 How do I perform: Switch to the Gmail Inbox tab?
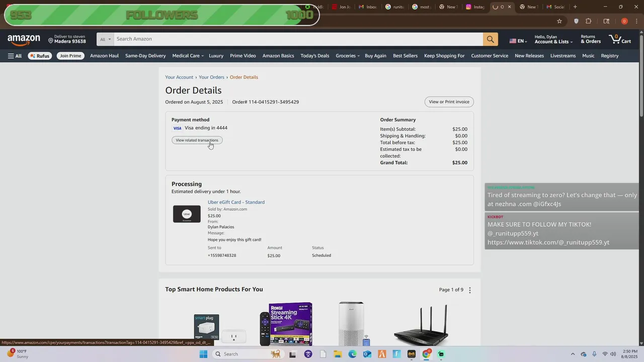click(368, 7)
